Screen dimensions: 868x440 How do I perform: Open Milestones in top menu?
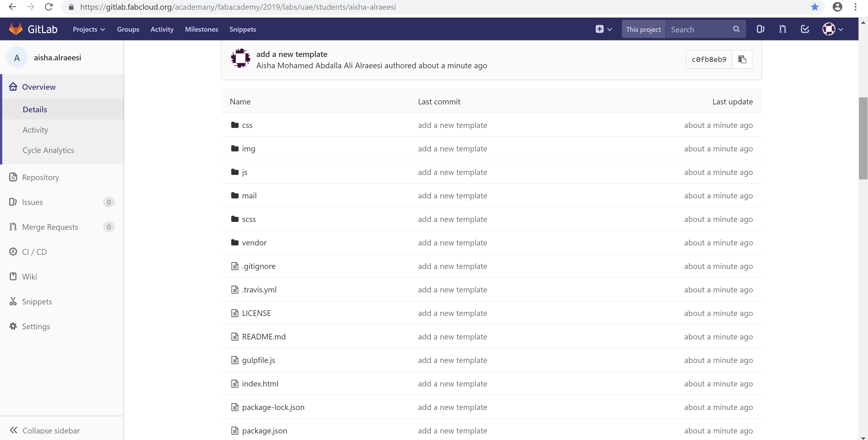click(201, 29)
